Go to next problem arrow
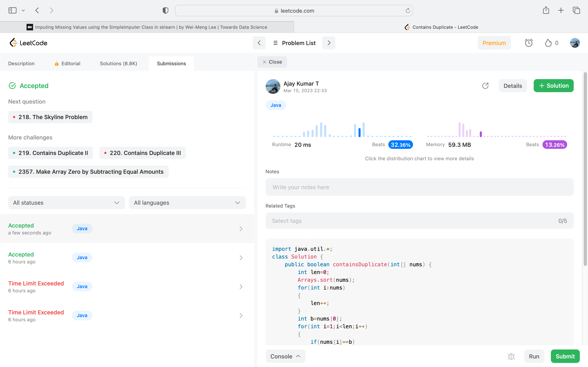 pos(329,43)
